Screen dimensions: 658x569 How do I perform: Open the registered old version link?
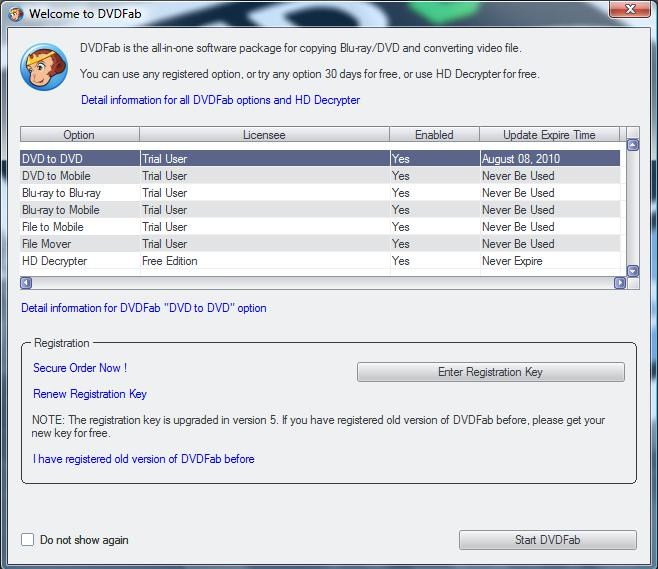[x=144, y=459]
